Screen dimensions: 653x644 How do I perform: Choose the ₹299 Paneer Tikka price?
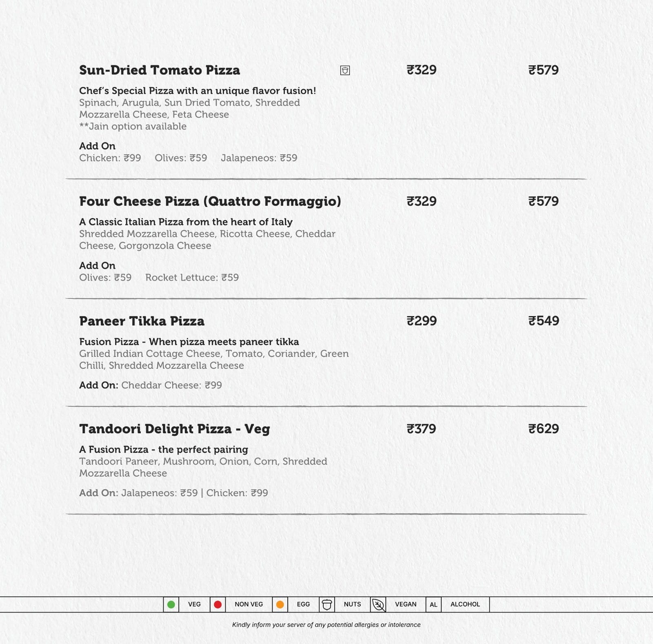pyautogui.click(x=422, y=321)
